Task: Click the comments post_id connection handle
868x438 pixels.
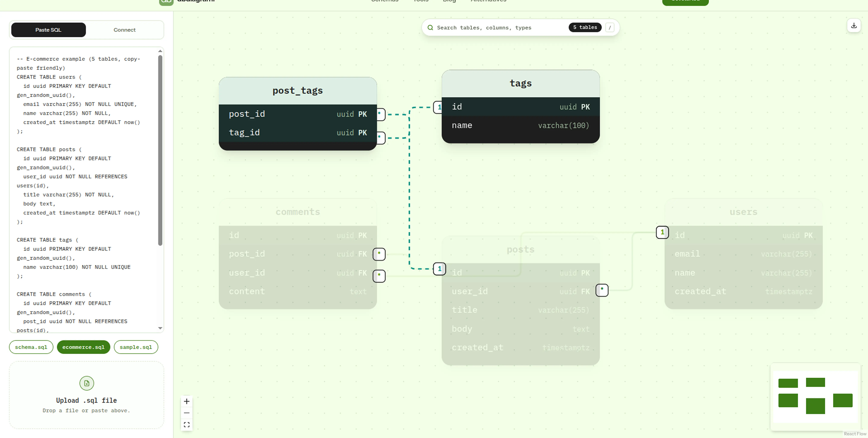Action: coord(379,254)
